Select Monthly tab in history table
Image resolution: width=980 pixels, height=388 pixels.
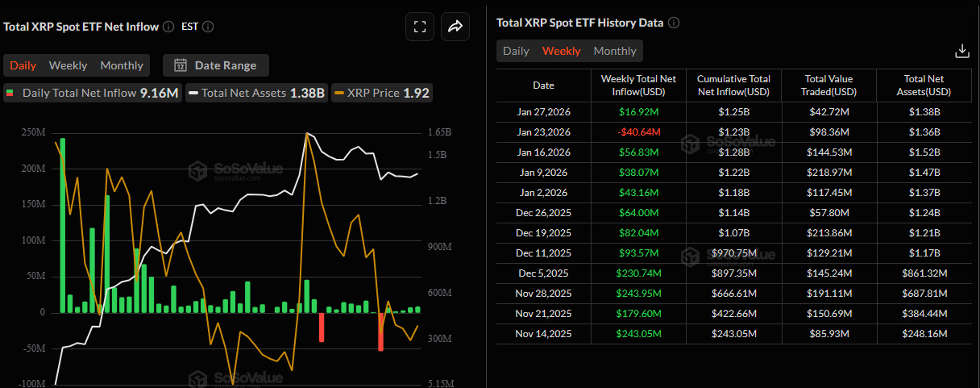point(615,51)
